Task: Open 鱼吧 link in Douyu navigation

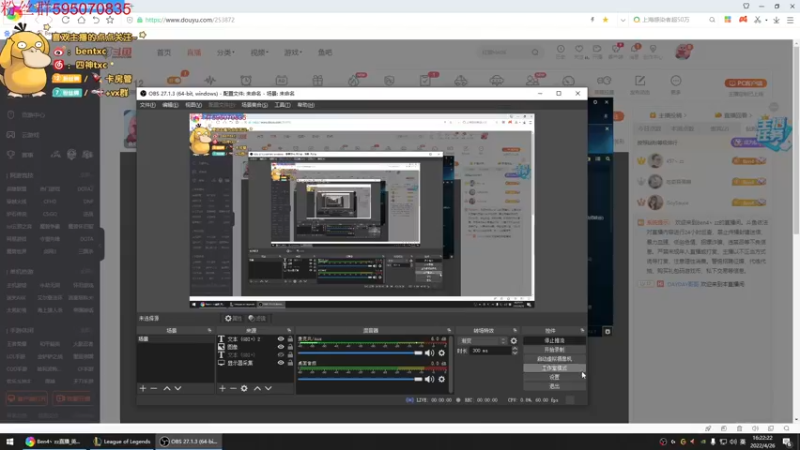Action: 325,52
